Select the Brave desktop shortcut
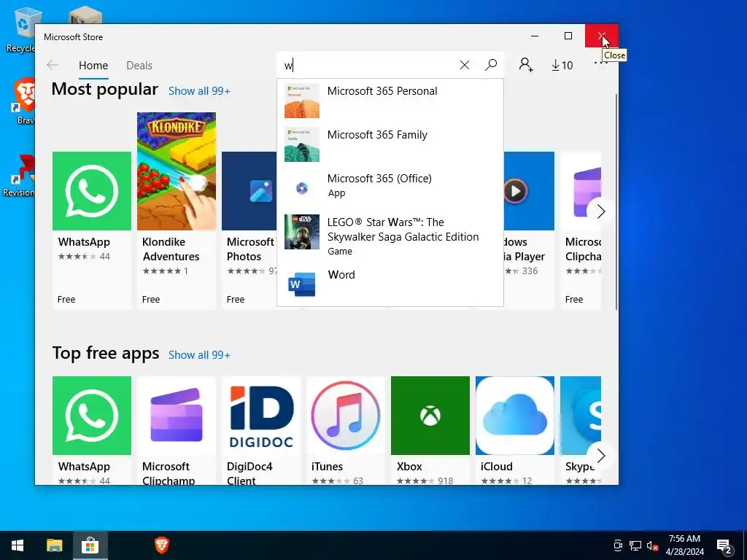The image size is (747, 560). pos(23,101)
